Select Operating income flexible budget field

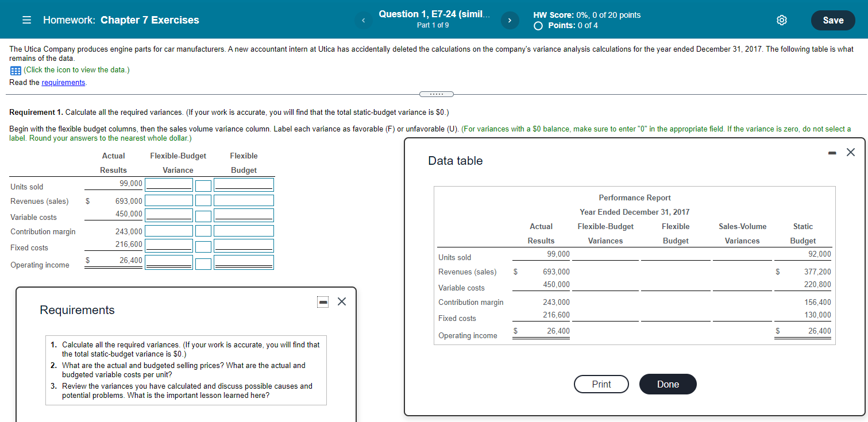(x=244, y=263)
